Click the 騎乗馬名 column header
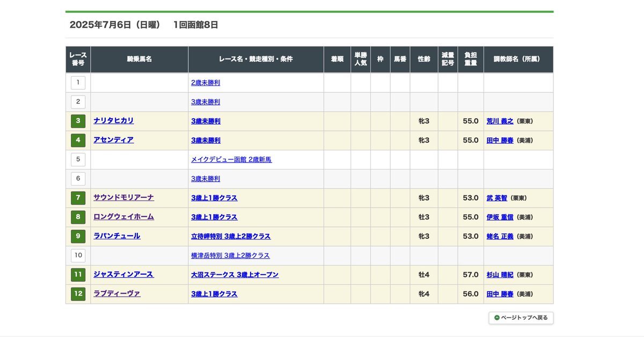The height and width of the screenshot is (337, 644). click(x=140, y=60)
